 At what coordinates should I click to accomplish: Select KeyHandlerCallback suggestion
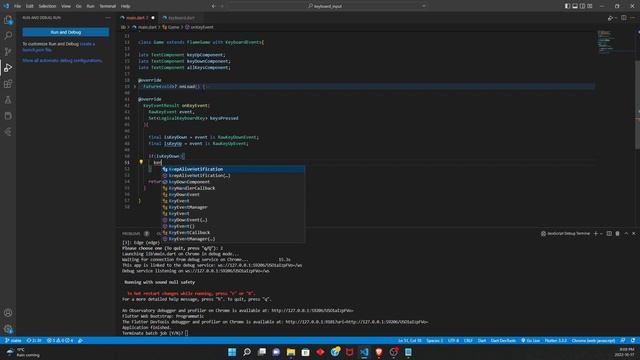coord(233,188)
